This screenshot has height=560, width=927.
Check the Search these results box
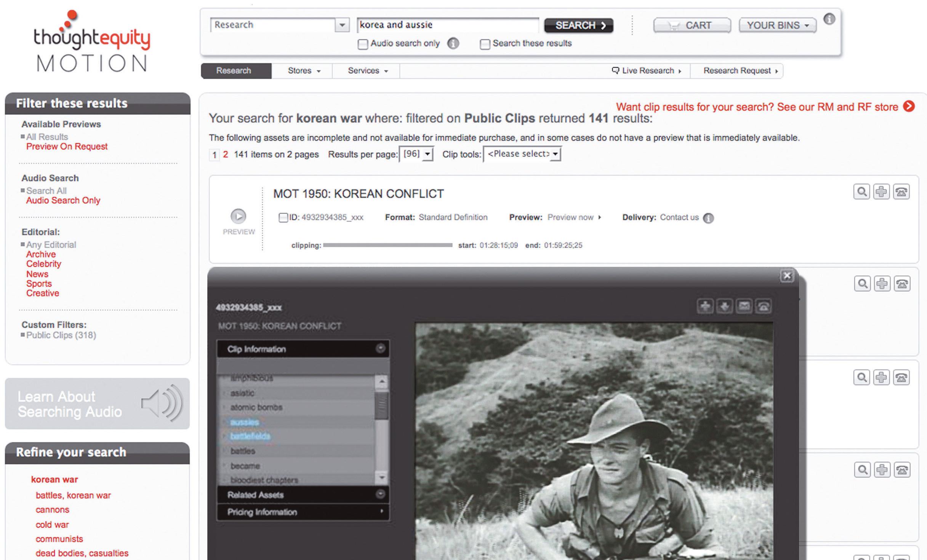click(x=485, y=44)
